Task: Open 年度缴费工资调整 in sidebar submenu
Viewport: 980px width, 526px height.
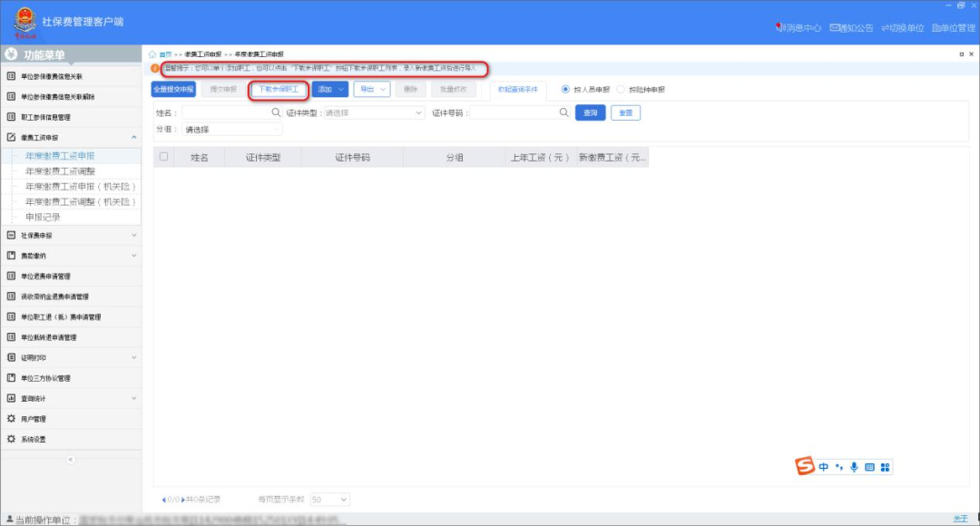Action: click(x=60, y=171)
